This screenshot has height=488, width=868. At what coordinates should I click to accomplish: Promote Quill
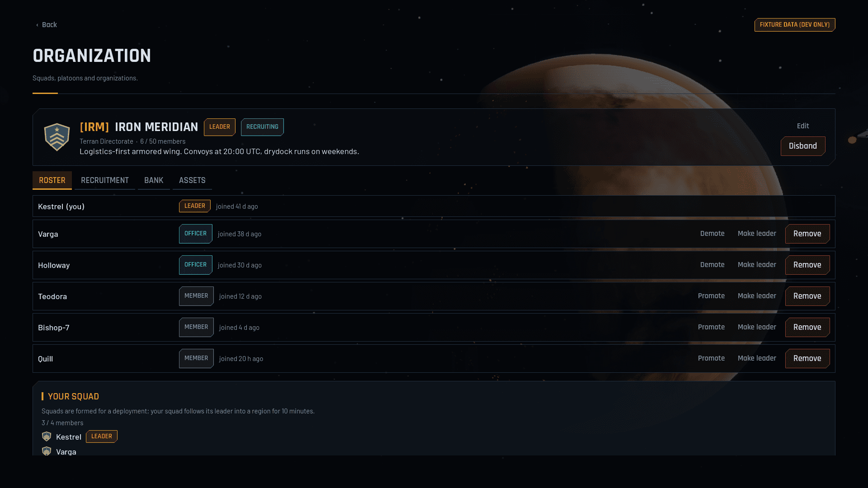tap(712, 358)
